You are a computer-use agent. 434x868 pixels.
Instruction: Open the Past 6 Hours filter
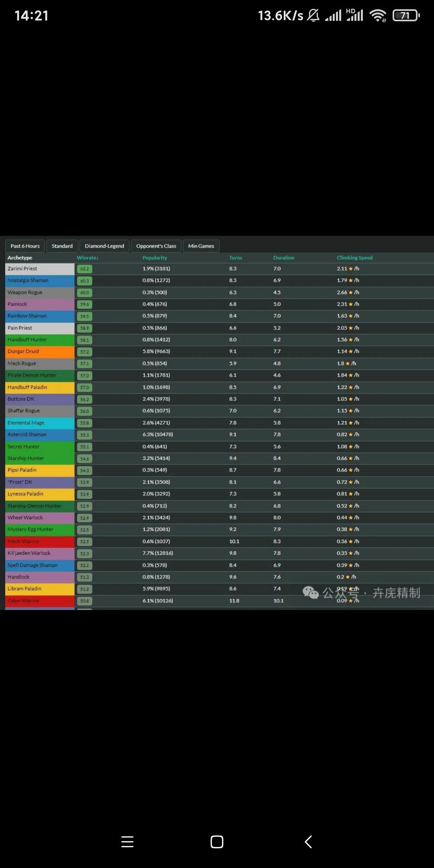(x=25, y=246)
